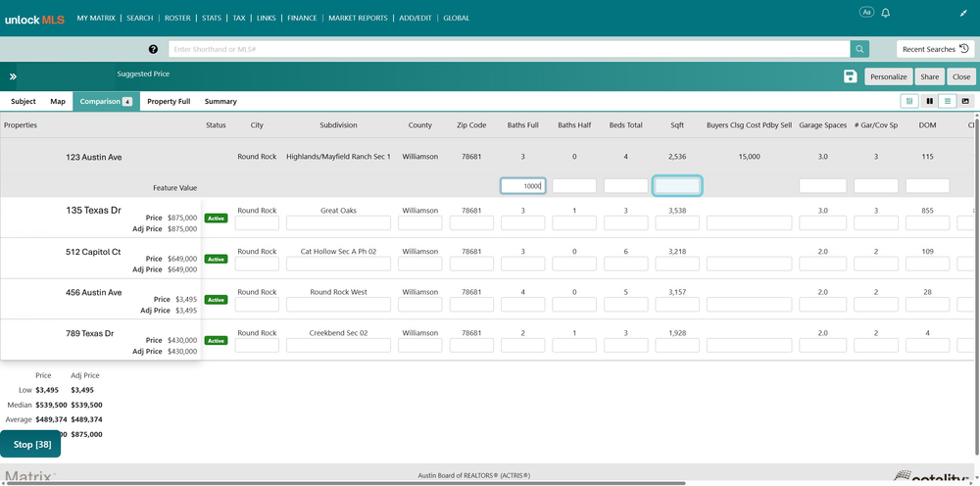
Task: Open Recent Searches
Action: click(935, 49)
